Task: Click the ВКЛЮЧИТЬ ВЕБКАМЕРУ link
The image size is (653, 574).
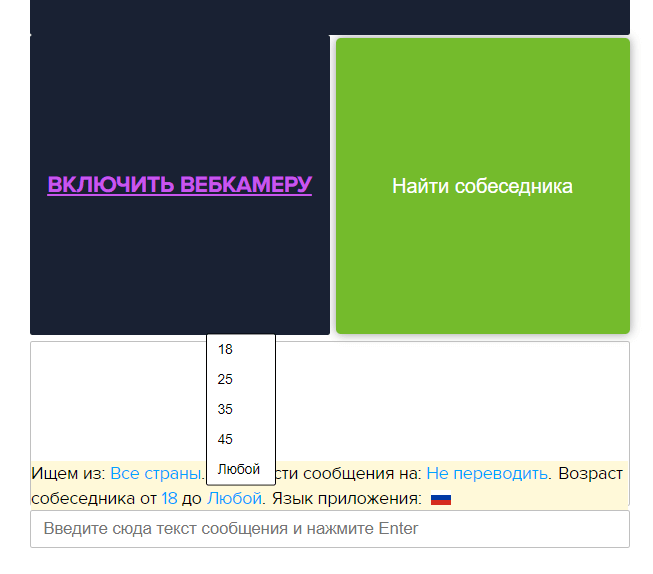Action: (179, 185)
